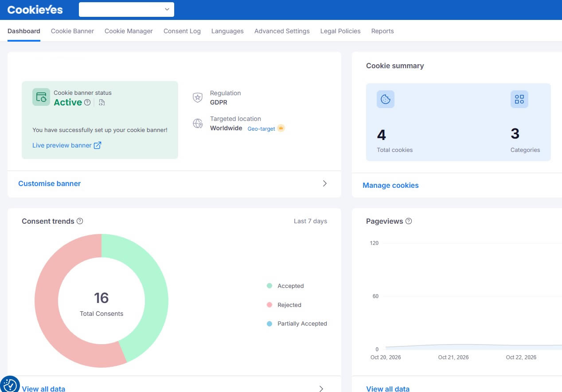The image size is (562, 392).
Task: Open the site selector dropdown in header
Action: (126, 9)
